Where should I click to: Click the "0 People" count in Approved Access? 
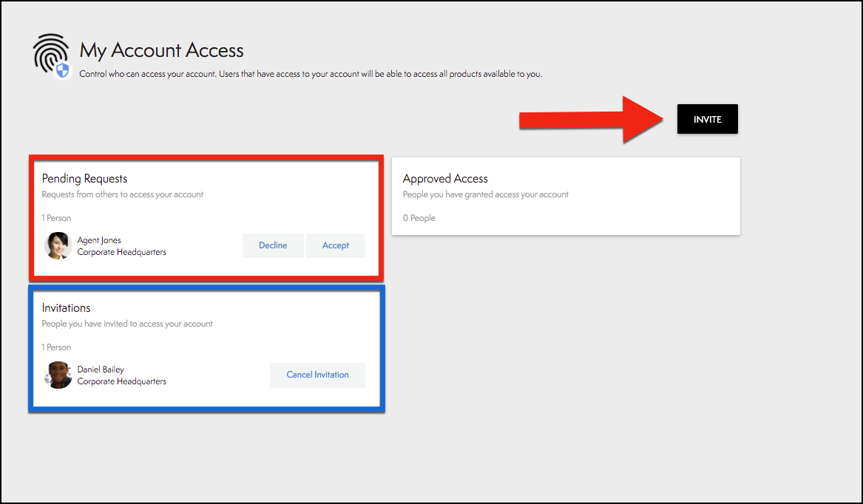[419, 218]
